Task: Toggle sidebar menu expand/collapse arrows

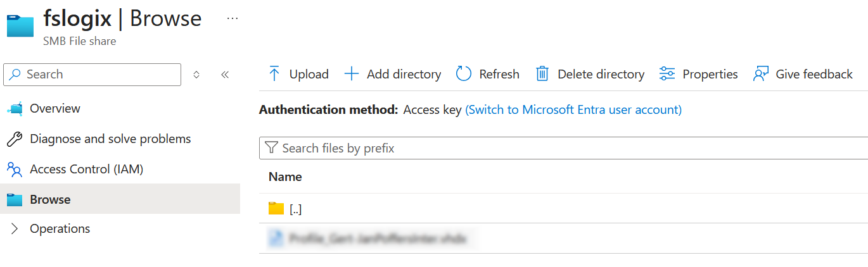Action: pos(196,75)
